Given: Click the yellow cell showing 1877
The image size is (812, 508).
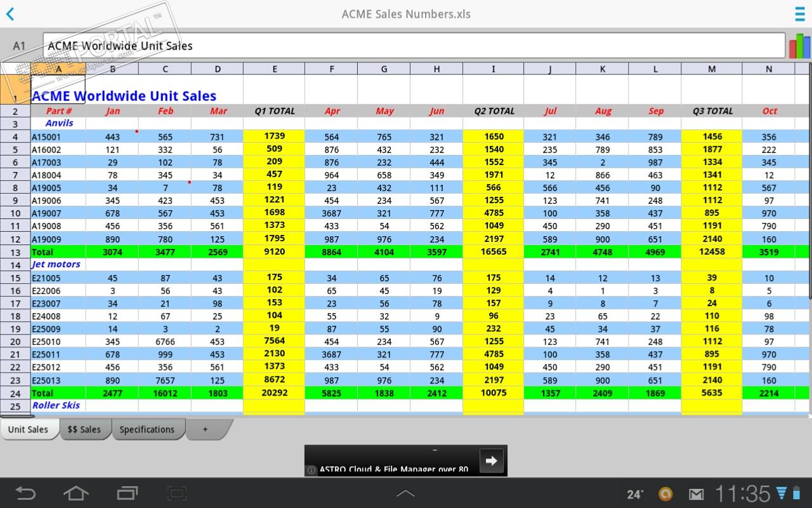Looking at the screenshot, I should click(x=712, y=149).
